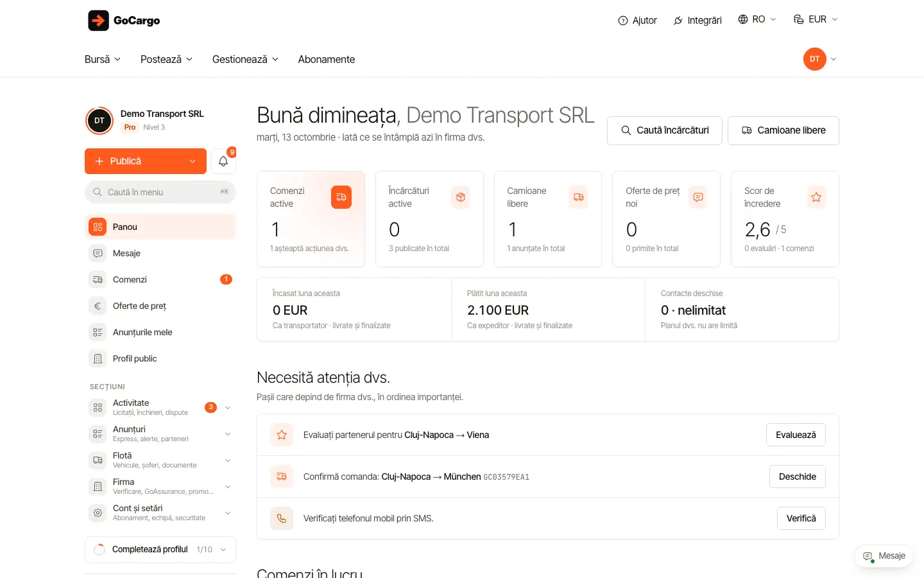Click the Scor de încredere star icon
This screenshot has width=924, height=578.
(816, 197)
